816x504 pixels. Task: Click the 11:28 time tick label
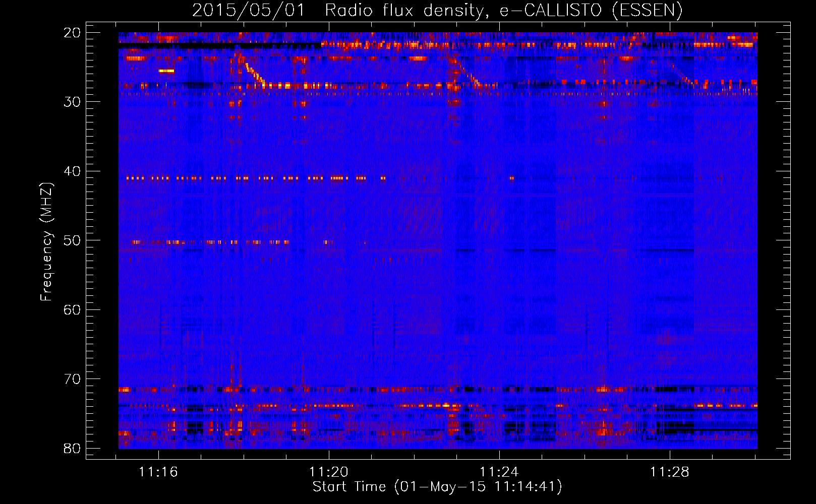670,472
